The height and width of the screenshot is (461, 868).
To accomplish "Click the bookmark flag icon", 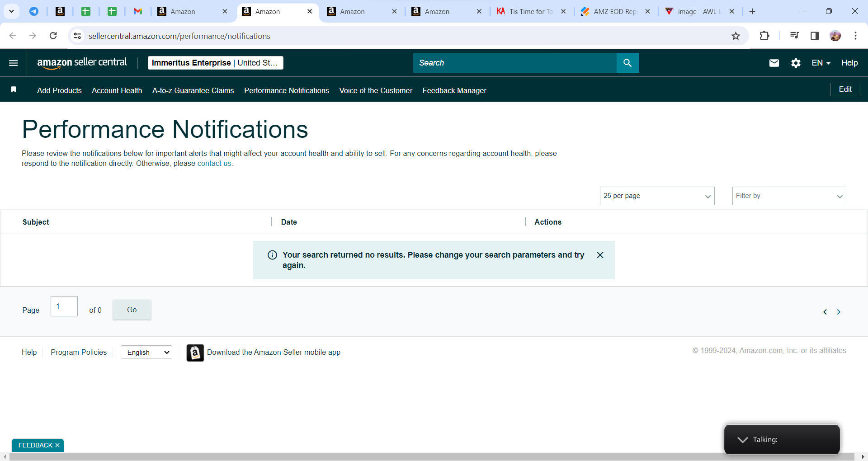I will tap(14, 89).
